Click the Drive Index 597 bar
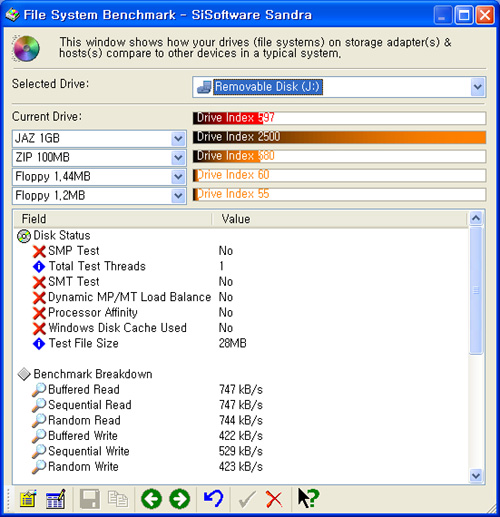The height and width of the screenshot is (517, 500). [x=339, y=118]
